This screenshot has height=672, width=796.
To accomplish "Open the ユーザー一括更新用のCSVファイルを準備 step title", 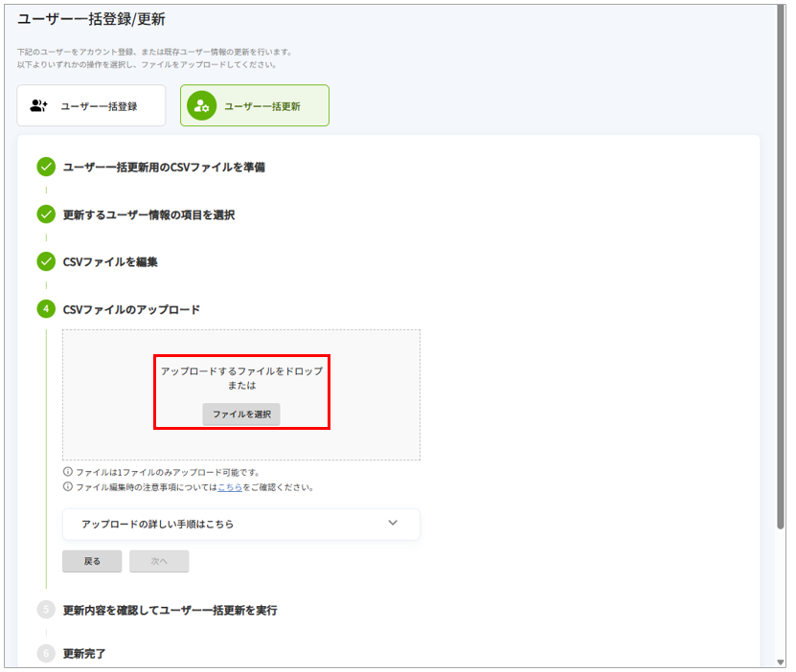I will [x=164, y=167].
